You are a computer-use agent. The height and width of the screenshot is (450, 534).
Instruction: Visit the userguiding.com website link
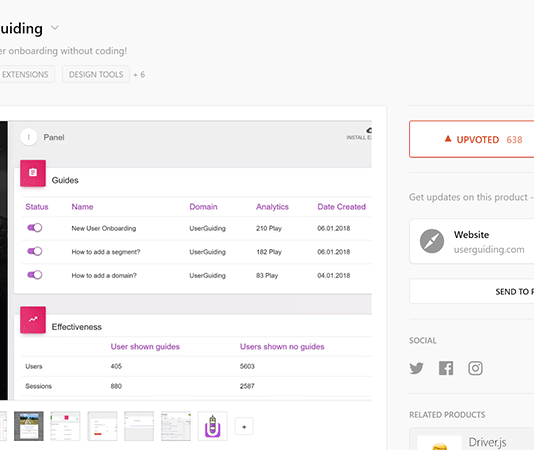click(x=489, y=250)
